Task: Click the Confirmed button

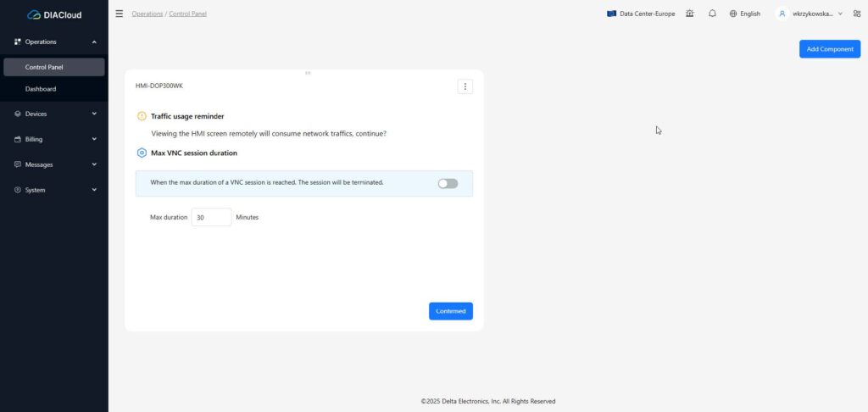Action: click(x=450, y=311)
